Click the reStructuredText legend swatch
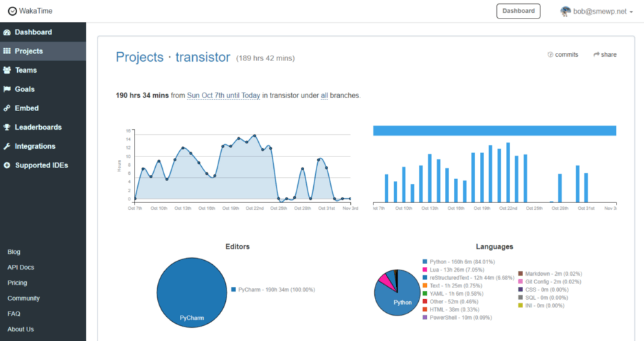This screenshot has height=341, width=644. pos(425,277)
